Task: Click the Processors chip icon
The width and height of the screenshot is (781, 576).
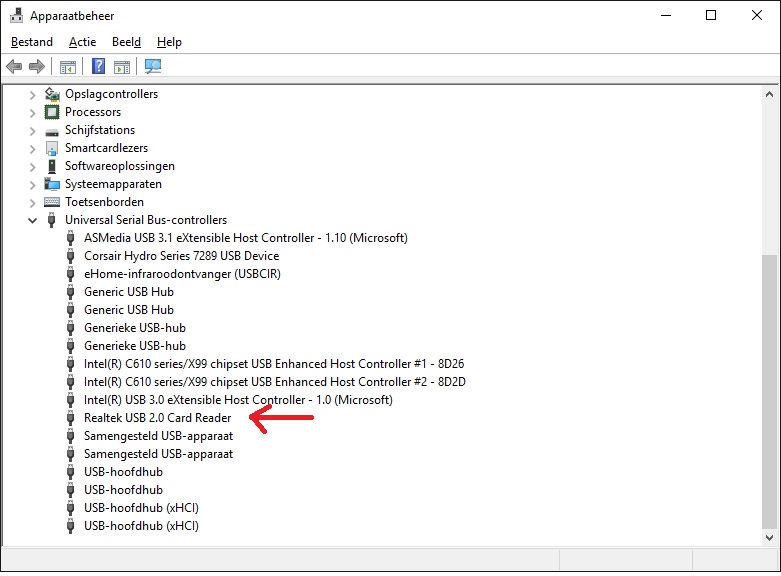Action: point(52,112)
